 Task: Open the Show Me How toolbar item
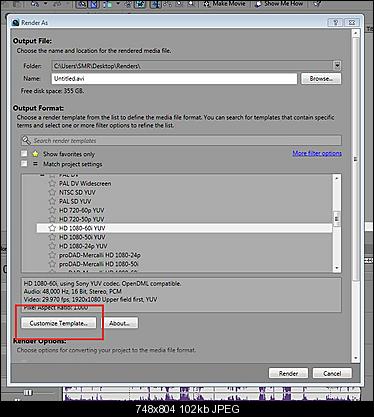point(279,4)
